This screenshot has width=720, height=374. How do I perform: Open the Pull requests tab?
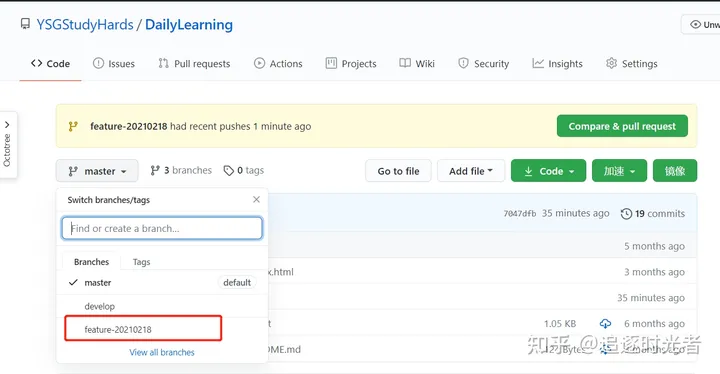coord(194,63)
